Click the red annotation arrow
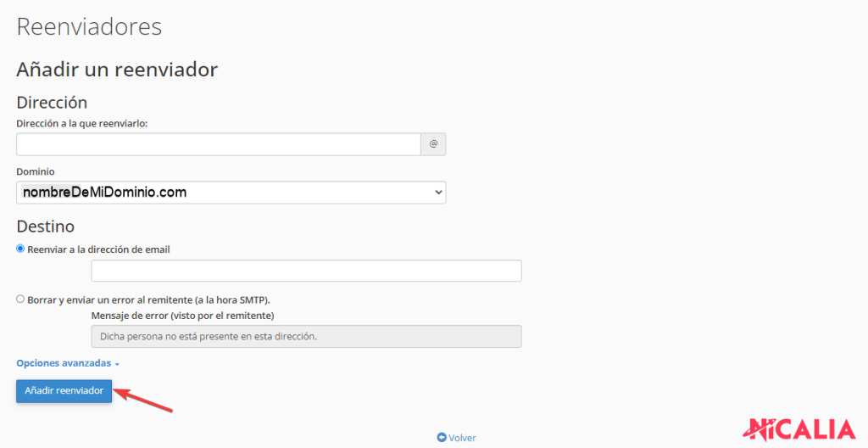The width and height of the screenshot is (868, 448). [144, 400]
